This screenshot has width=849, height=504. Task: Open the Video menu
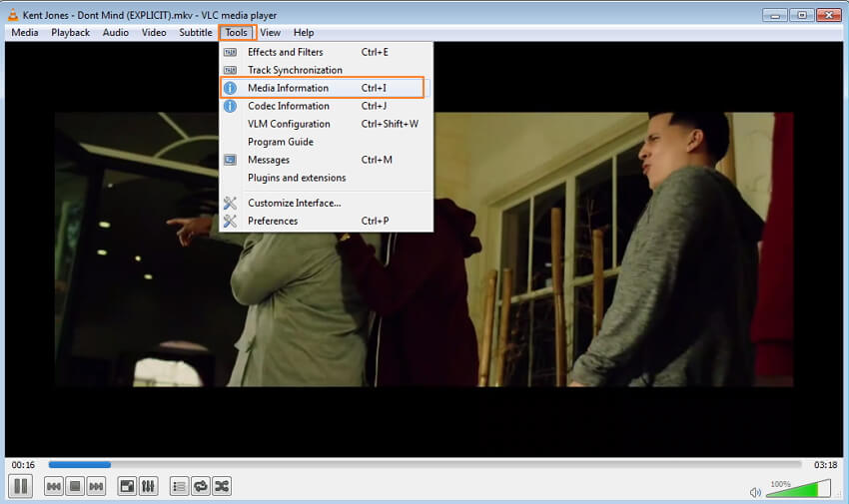154,33
